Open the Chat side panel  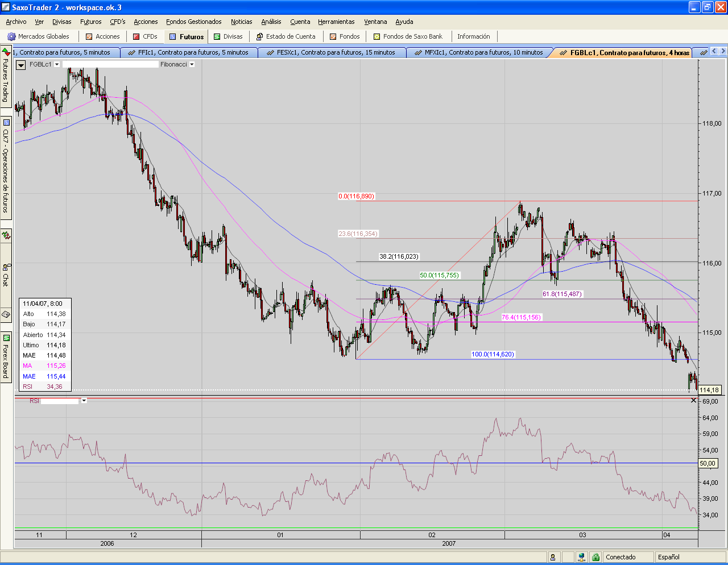6,275
